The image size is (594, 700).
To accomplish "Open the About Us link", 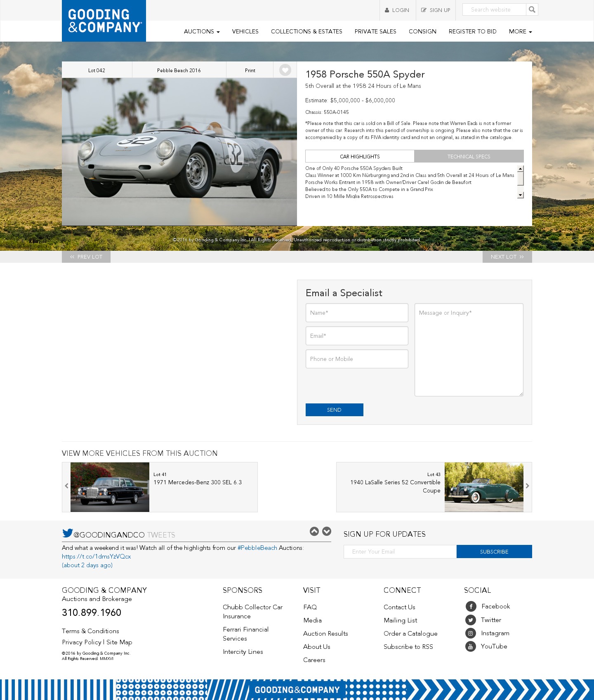I will (x=317, y=647).
